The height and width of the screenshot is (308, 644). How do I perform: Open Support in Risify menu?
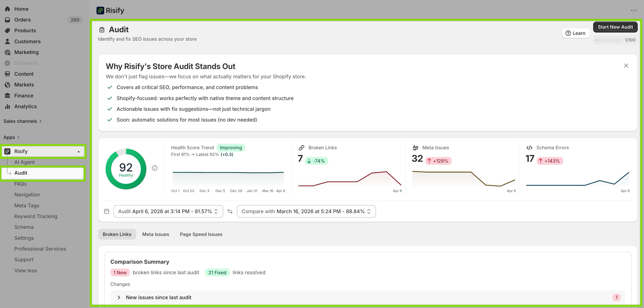click(24, 260)
